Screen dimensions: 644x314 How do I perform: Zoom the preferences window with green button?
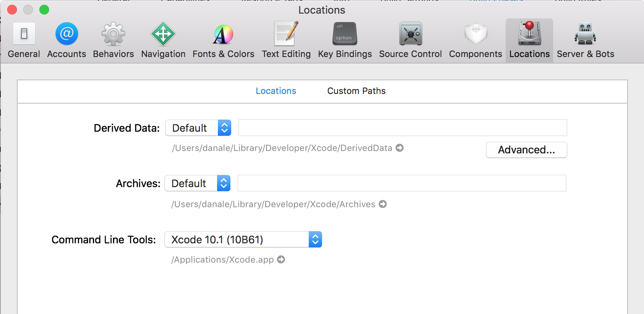[x=44, y=10]
